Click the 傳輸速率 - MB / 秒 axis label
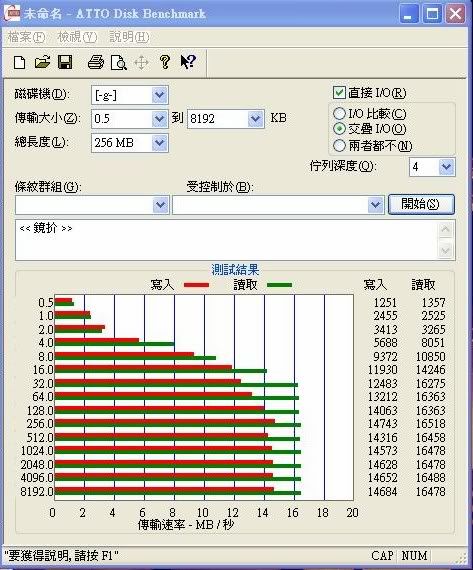Image resolution: width=473 pixels, height=570 pixels. coord(186,525)
